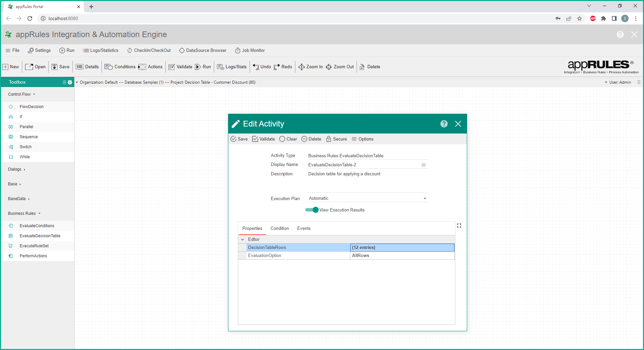This screenshot has width=644, height=350.
Task: Click the Zoom In toolbar icon
Action: click(301, 67)
